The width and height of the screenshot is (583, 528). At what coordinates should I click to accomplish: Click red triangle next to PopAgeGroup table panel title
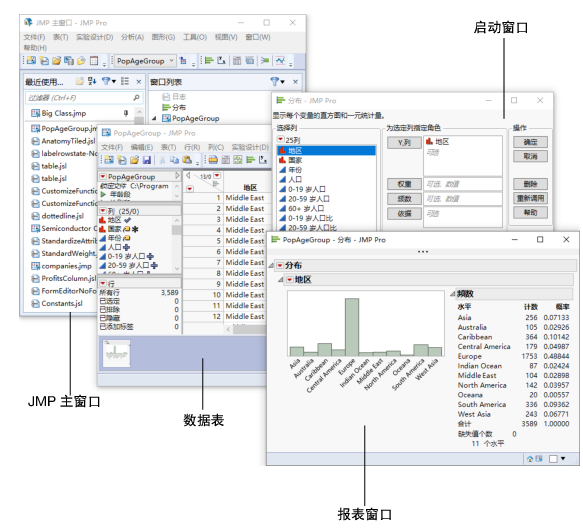(103, 176)
